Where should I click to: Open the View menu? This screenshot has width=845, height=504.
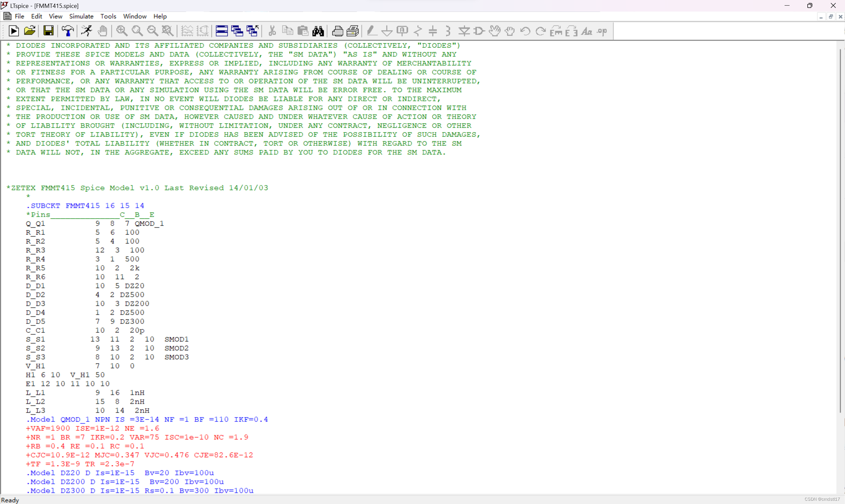tap(55, 16)
